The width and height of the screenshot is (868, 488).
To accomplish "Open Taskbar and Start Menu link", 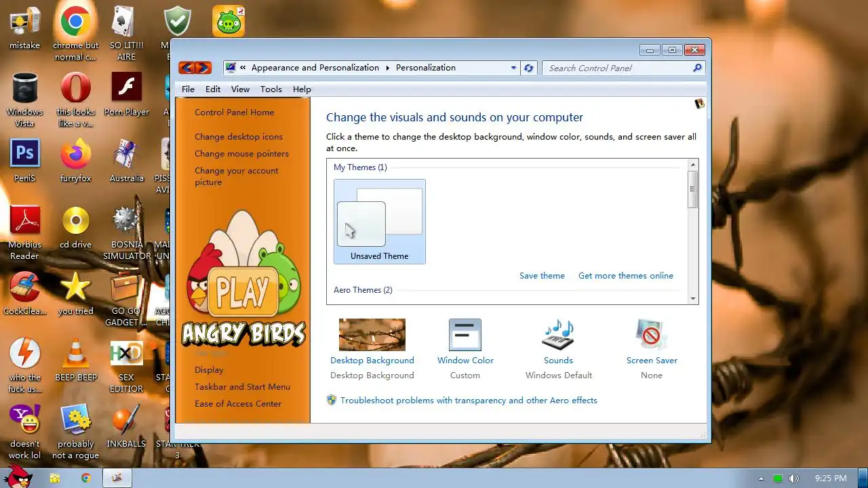I will [x=242, y=387].
